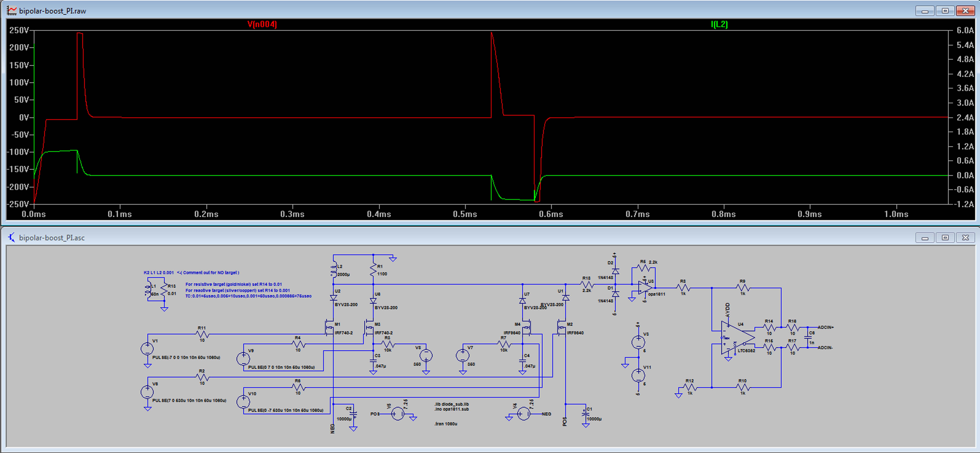This screenshot has height=453, width=980.
Task: Click the U1 diode symbol
Action: [x=566, y=298]
